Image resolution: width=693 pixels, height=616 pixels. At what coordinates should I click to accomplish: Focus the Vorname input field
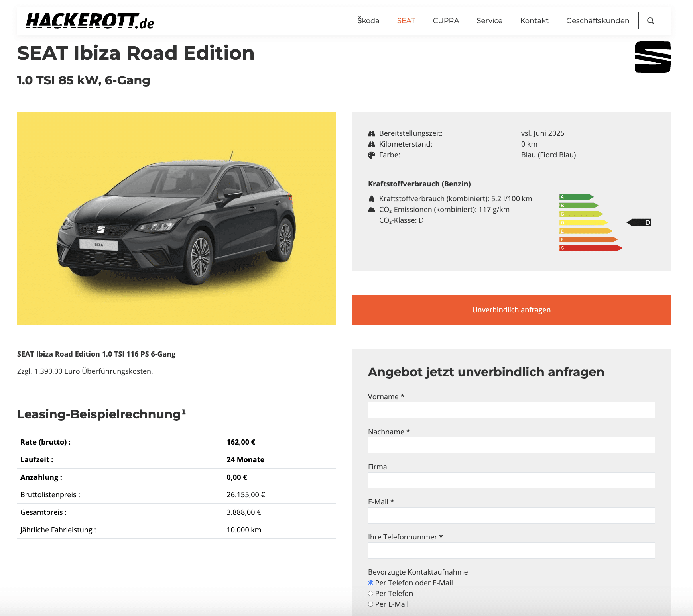tap(512, 410)
